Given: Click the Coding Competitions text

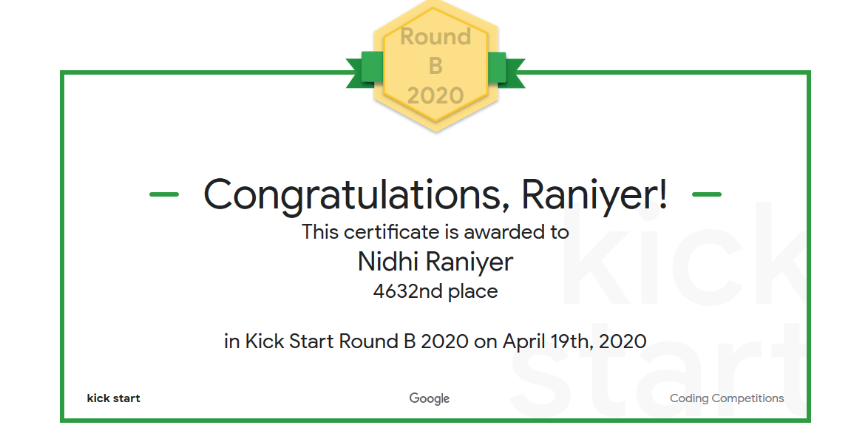Looking at the screenshot, I should pyautogui.click(x=727, y=398).
